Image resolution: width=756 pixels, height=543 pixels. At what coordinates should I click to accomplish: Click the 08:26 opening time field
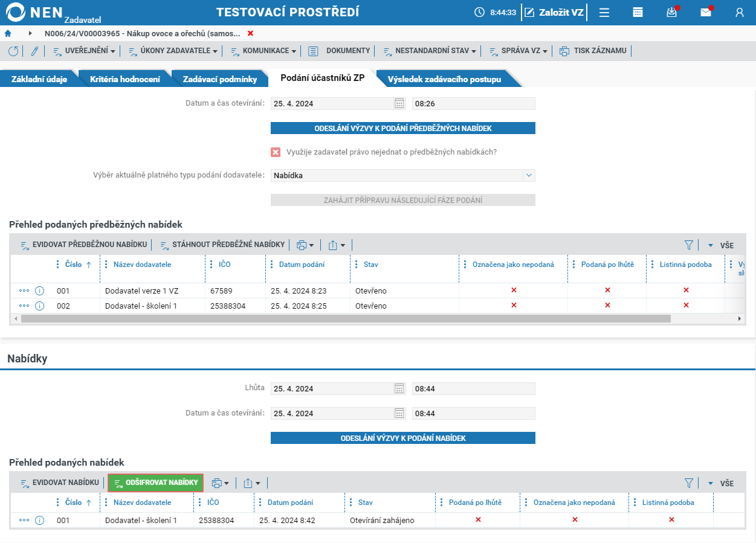(474, 104)
